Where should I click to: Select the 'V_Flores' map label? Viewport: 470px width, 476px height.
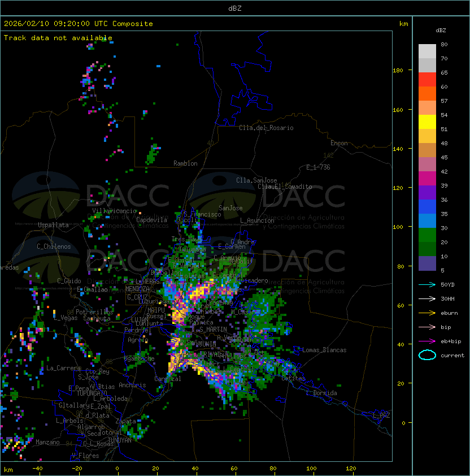pos(85,456)
